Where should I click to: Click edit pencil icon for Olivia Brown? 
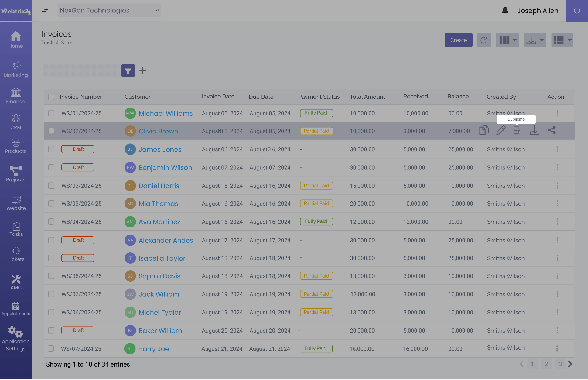501,131
